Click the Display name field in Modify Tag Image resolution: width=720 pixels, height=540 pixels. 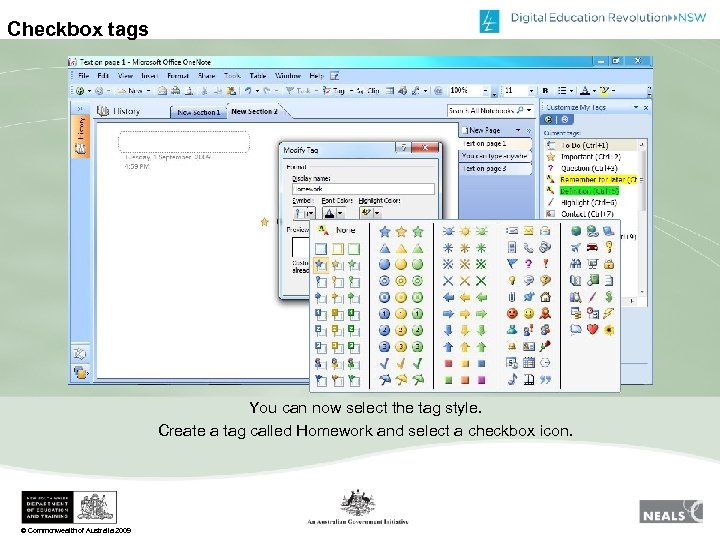[x=363, y=189]
